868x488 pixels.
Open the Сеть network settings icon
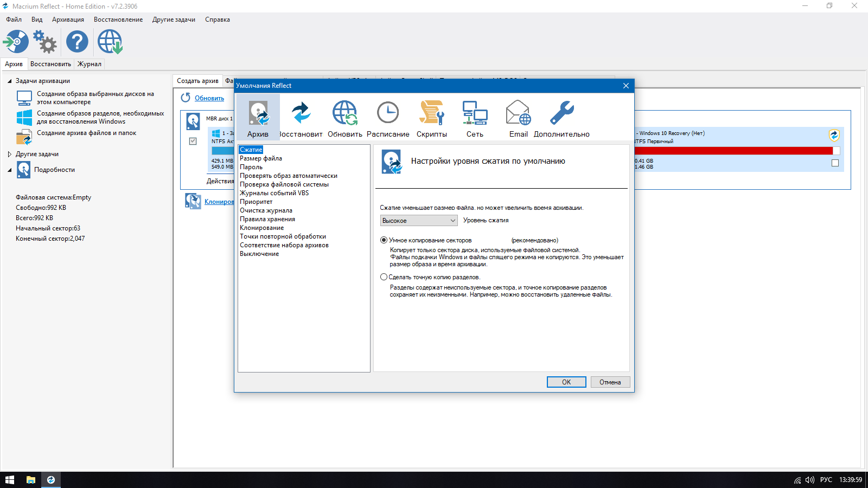(475, 113)
